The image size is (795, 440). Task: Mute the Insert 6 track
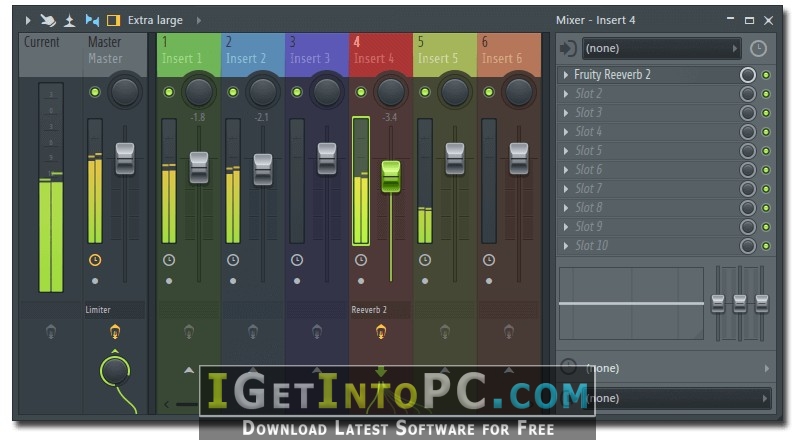[x=489, y=92]
